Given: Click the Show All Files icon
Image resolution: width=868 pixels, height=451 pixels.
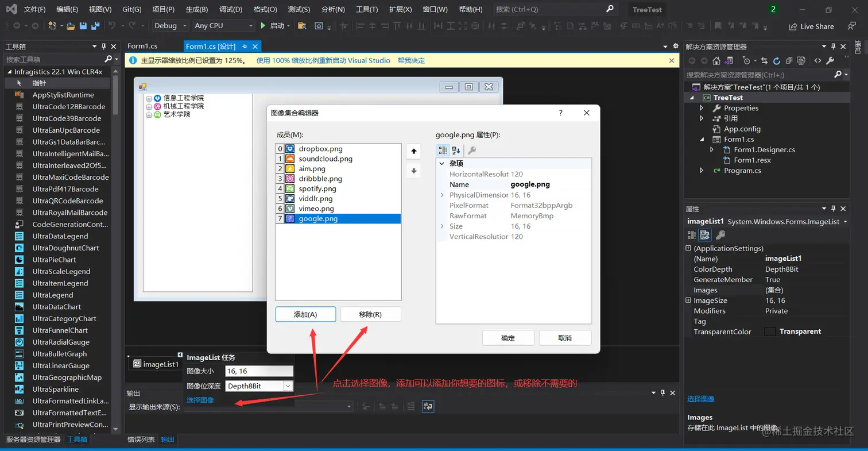Looking at the screenshot, I should (x=801, y=60).
